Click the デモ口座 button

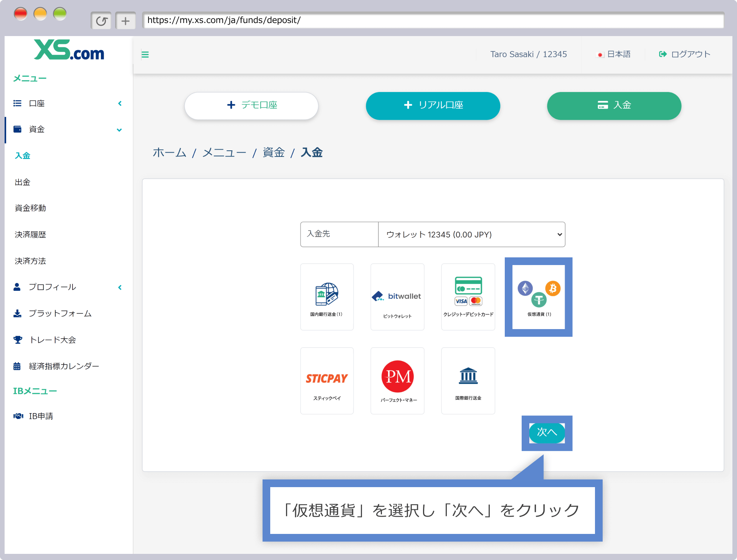click(x=251, y=105)
